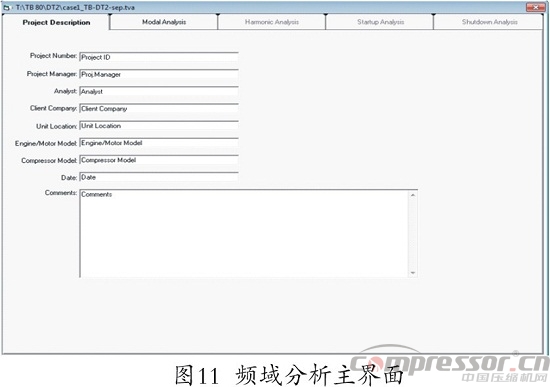Click the Comments scrollbar down arrow

(413, 273)
